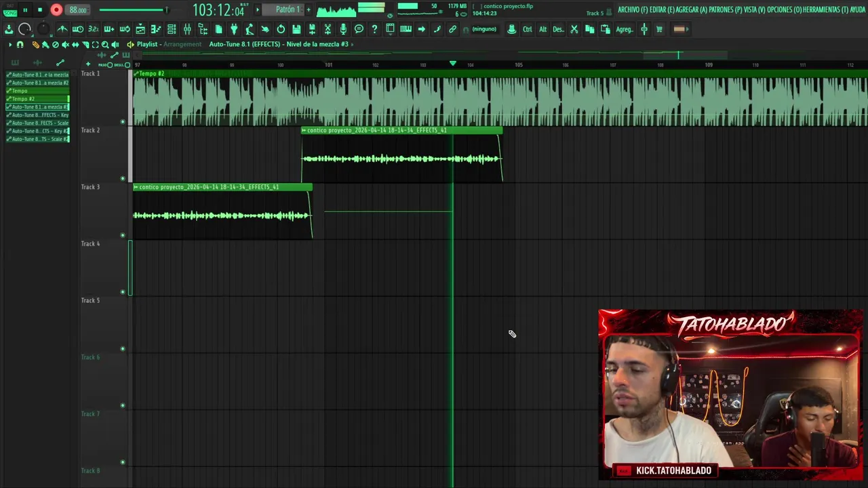Open the AGREGAR menu
868x488 pixels.
click(x=691, y=9)
